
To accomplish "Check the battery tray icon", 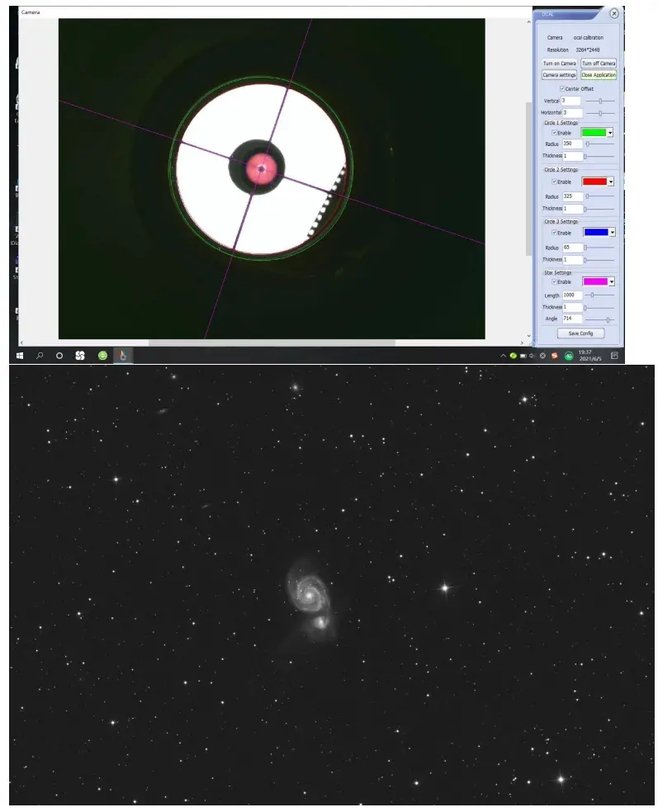I will [523, 356].
